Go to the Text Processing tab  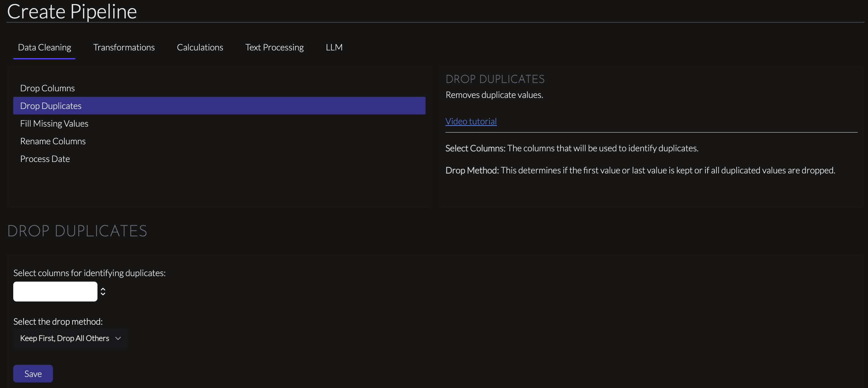click(x=274, y=47)
